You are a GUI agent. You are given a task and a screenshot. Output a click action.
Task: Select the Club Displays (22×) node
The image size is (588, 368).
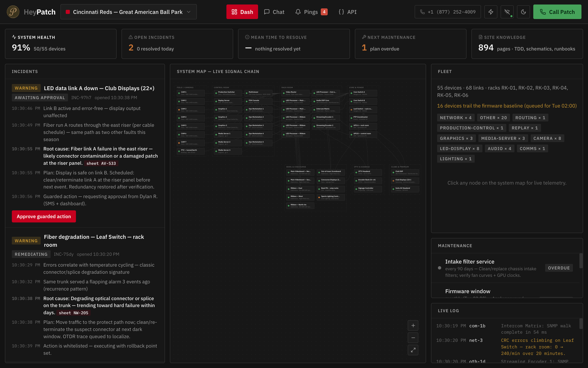click(x=405, y=180)
